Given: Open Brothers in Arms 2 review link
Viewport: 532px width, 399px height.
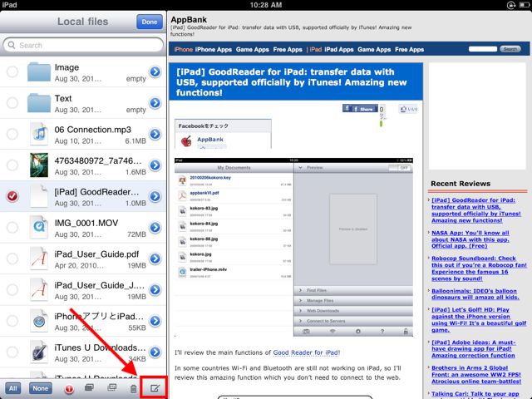Looking at the screenshot, I should pyautogui.click(x=476, y=375).
